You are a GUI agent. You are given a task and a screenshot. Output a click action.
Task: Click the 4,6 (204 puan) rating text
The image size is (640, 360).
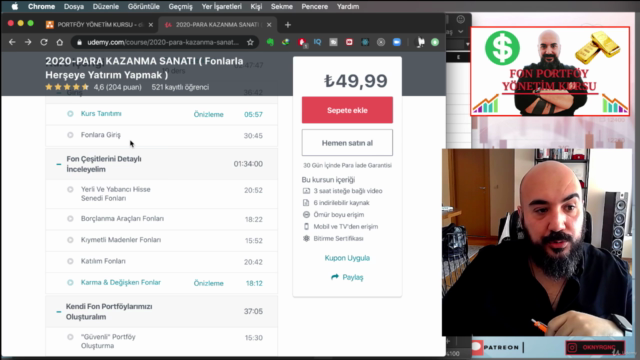[118, 87]
